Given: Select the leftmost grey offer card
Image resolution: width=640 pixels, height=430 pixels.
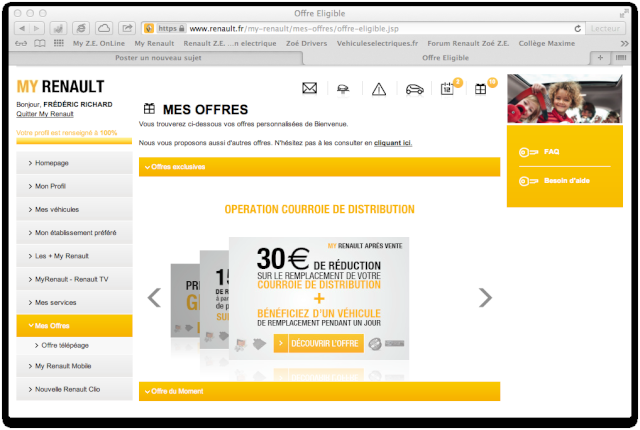Looking at the screenshot, I should pyautogui.click(x=185, y=301).
